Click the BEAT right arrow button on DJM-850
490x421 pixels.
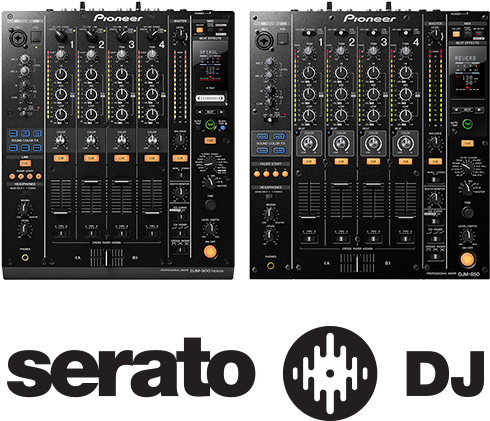pos(479,109)
